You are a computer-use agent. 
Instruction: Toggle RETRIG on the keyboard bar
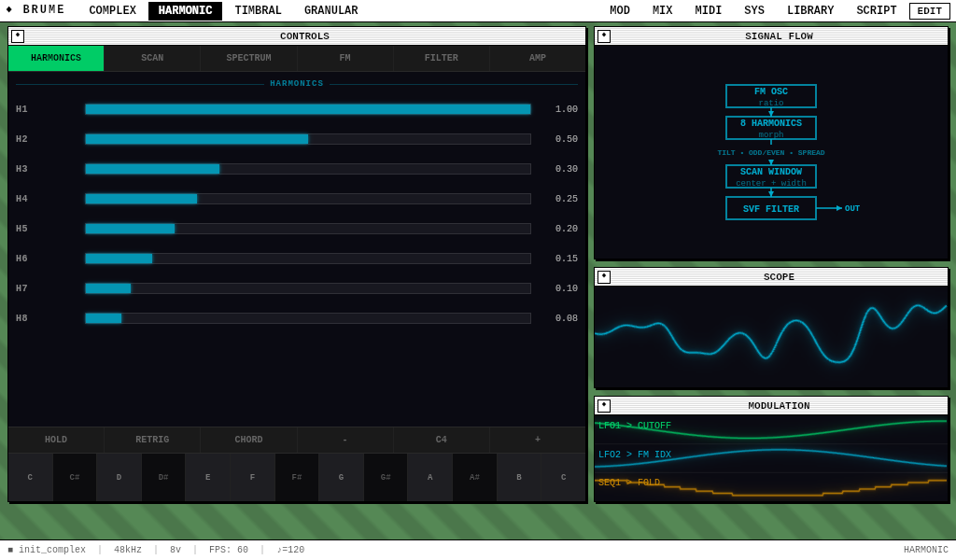(x=152, y=439)
